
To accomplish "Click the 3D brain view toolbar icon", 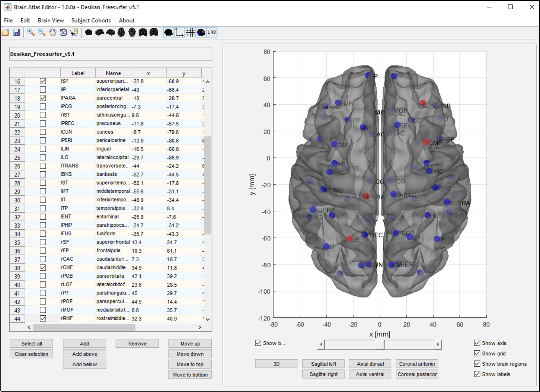I will point(89,33).
